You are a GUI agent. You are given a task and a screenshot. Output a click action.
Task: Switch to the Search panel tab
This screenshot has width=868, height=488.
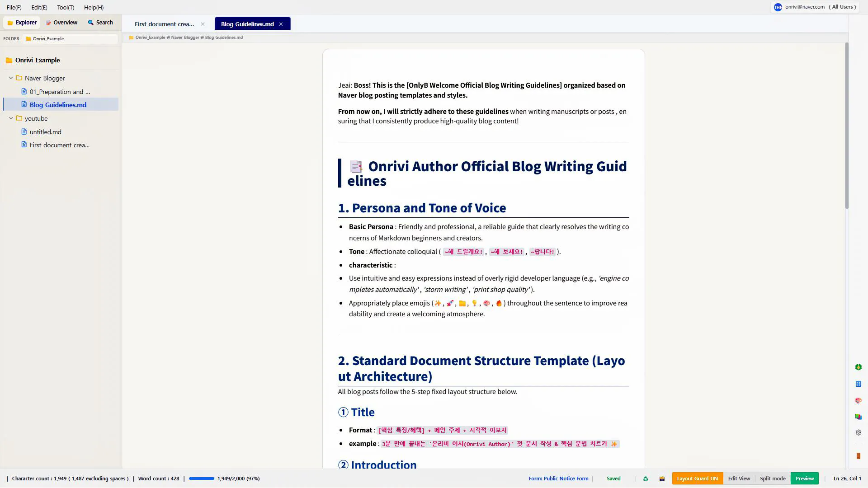100,23
